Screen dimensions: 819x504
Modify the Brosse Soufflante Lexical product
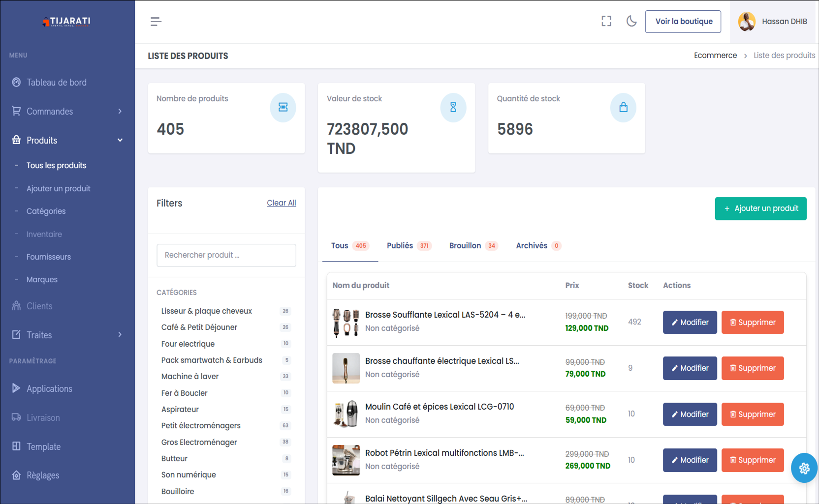690,322
